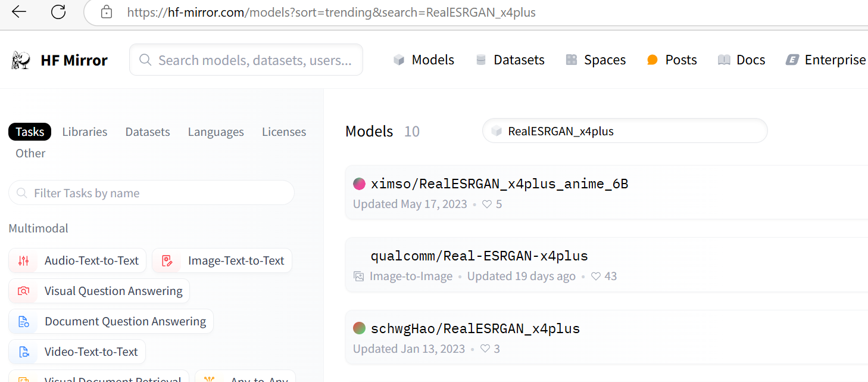
Task: Click the heart icon showing 43 likes
Action: coord(595,277)
